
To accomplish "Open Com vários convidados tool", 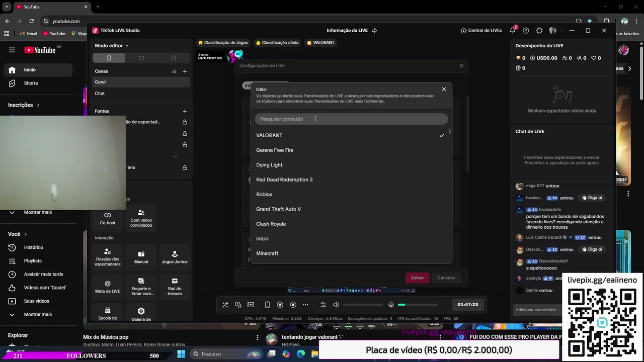I will (x=141, y=218).
